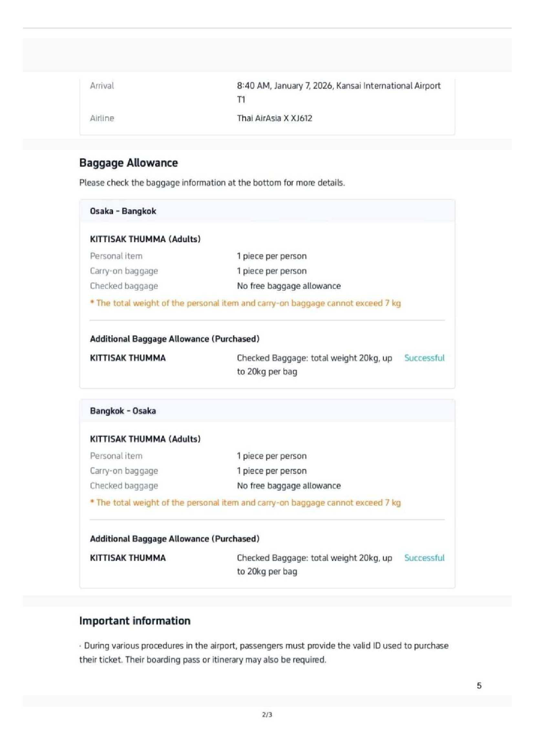The width and height of the screenshot is (534, 756).
Task: Click the Arrival label
Action: pos(102,86)
